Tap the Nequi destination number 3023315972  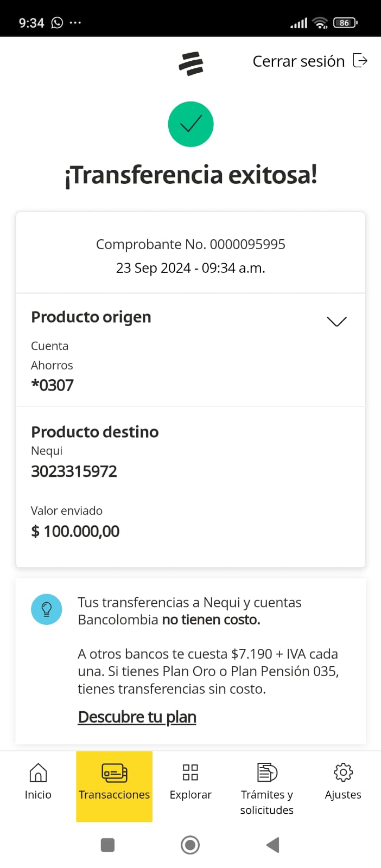74,471
